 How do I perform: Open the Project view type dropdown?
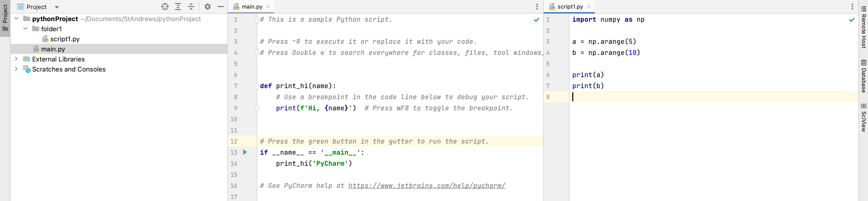pyautogui.click(x=57, y=7)
